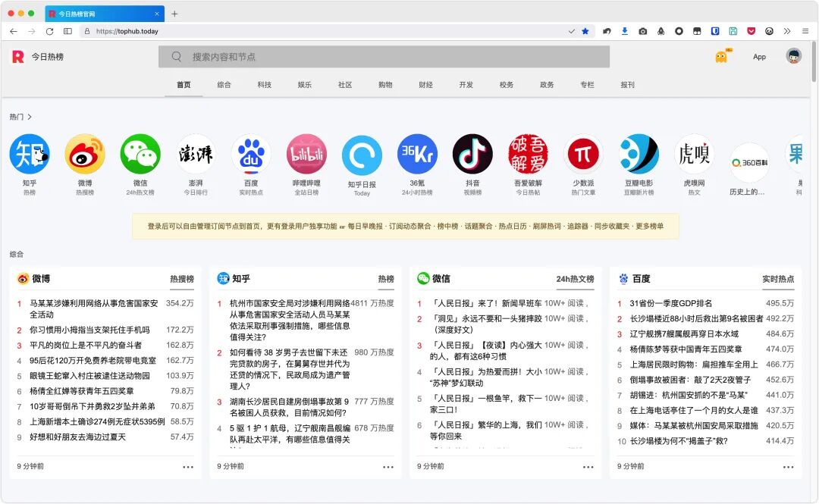Open the 微博 card title link
The width and height of the screenshot is (819, 504).
(41, 278)
